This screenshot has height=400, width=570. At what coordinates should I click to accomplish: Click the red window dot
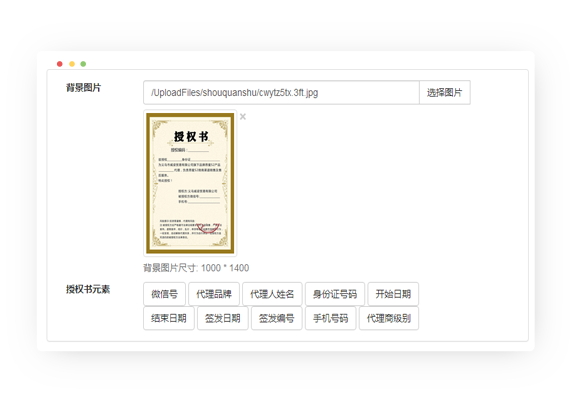point(60,64)
